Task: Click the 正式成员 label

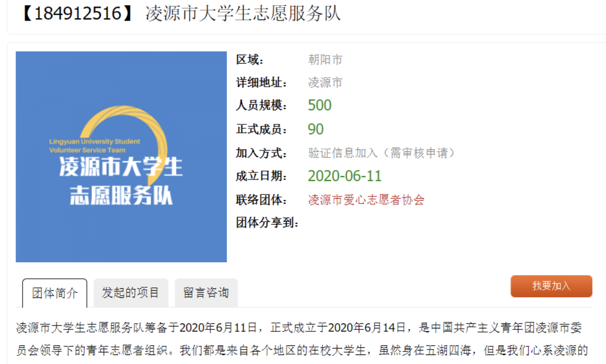Action: point(262,129)
